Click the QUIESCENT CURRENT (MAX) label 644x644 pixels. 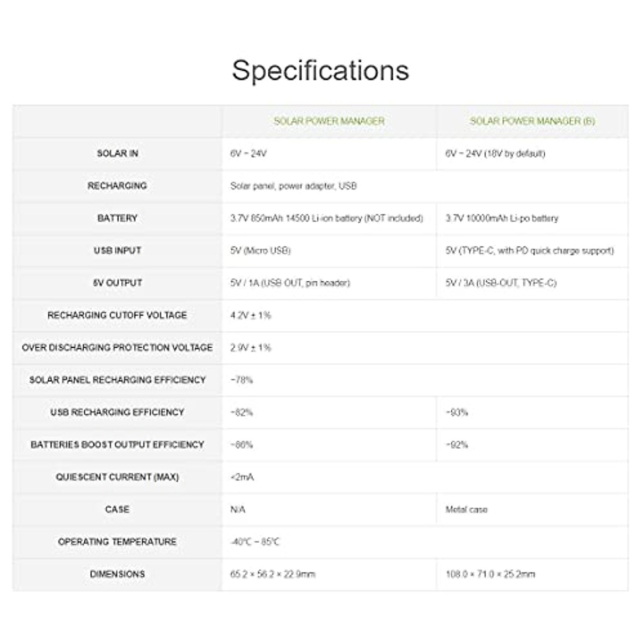point(117,477)
